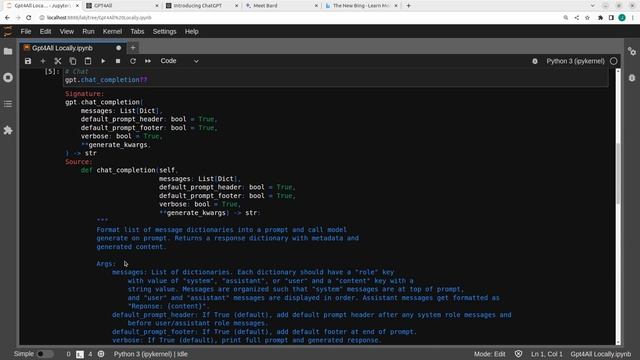Viewport: 640px width, 360px height.
Task: Open the Kernel menu
Action: (112, 31)
